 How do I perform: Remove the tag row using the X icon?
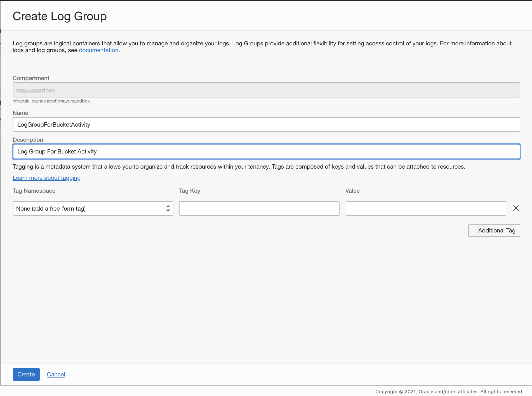coord(516,208)
